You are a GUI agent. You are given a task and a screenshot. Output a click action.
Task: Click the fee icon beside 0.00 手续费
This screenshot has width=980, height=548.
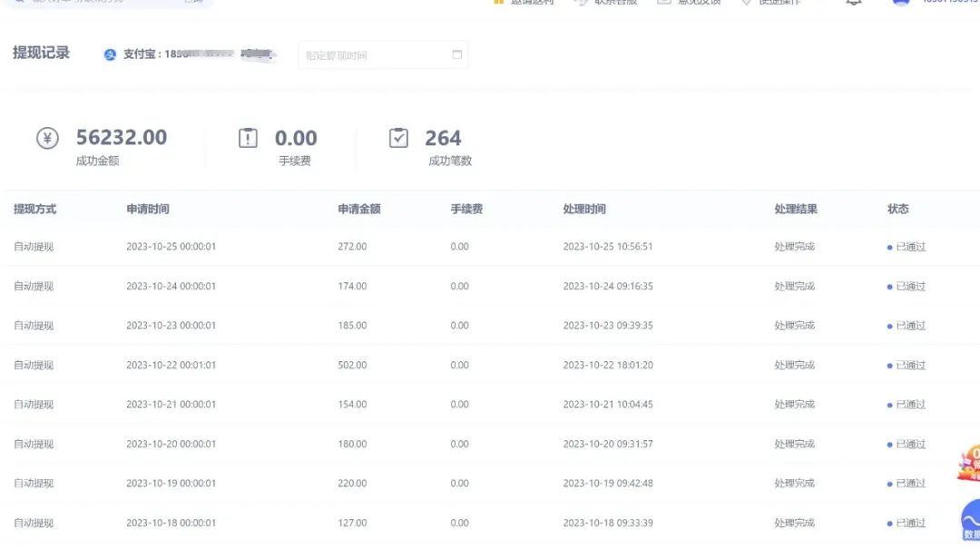point(248,138)
